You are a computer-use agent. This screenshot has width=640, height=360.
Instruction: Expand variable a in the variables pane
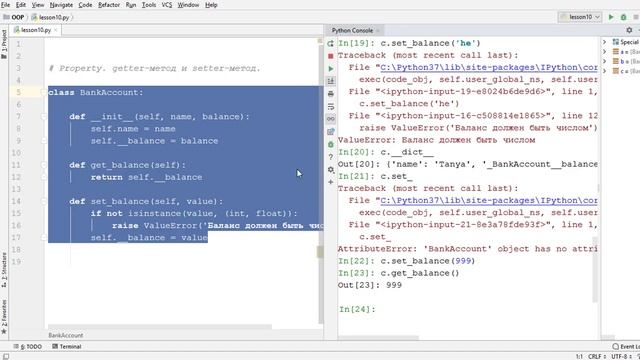pos(605,51)
